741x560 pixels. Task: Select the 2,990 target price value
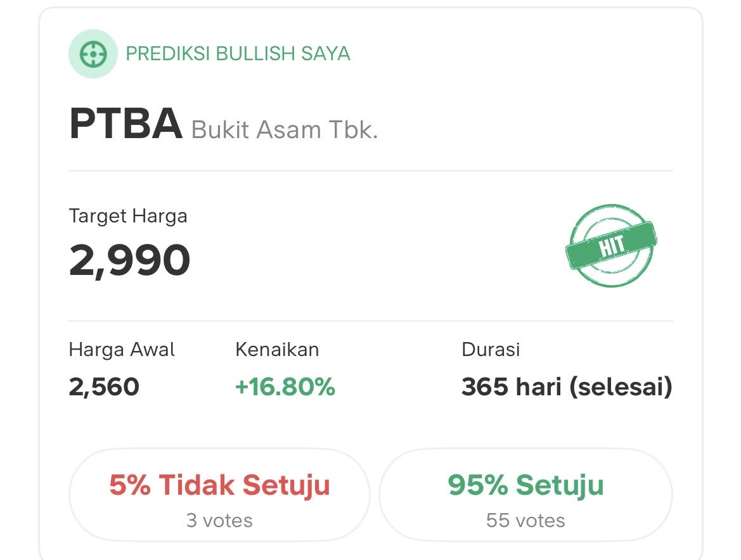pyautogui.click(x=129, y=260)
